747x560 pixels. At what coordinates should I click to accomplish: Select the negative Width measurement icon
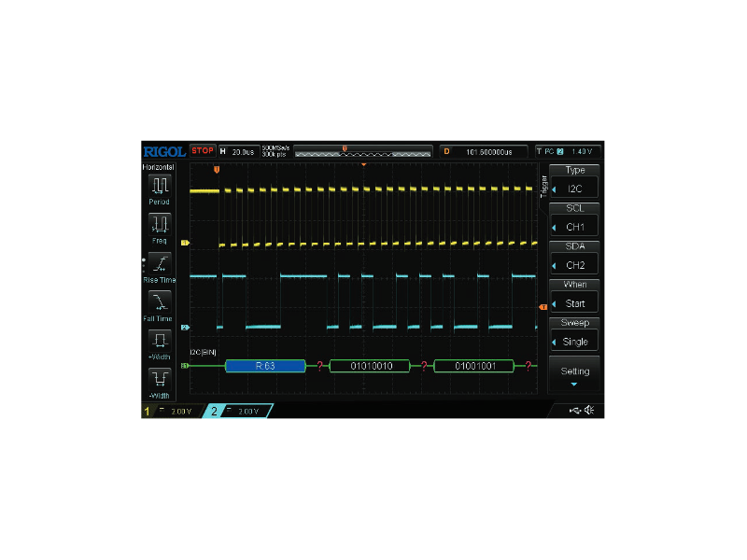160,382
